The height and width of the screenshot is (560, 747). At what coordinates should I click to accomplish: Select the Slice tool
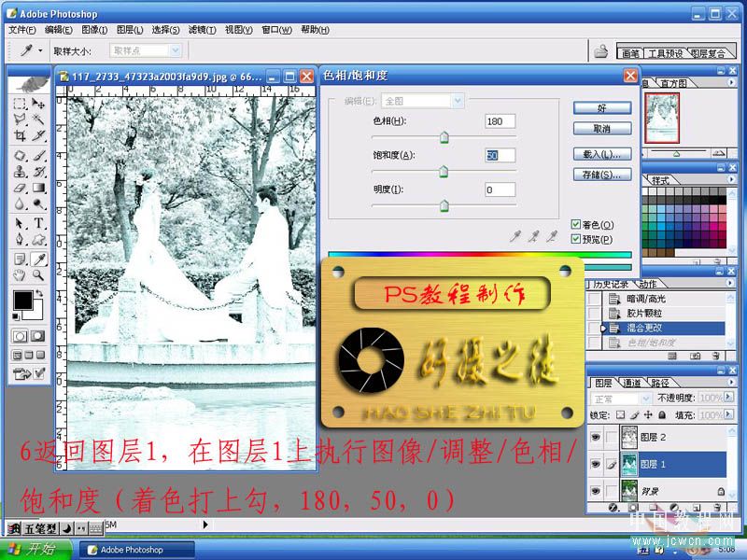[x=38, y=135]
